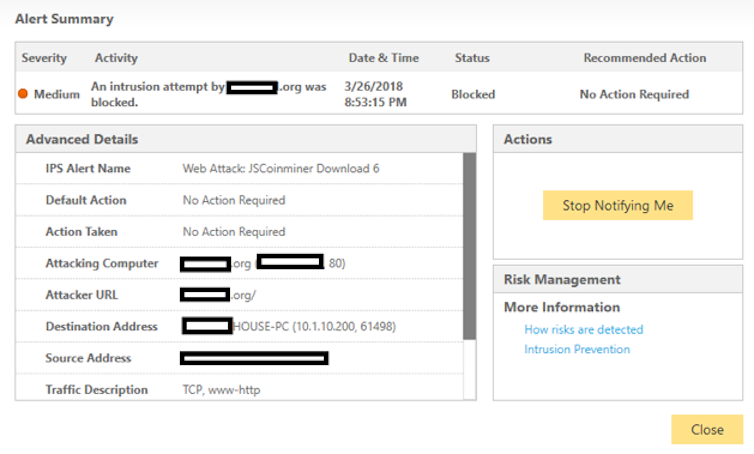Click the Activity column header
The image size is (754, 454).
tap(116, 58)
